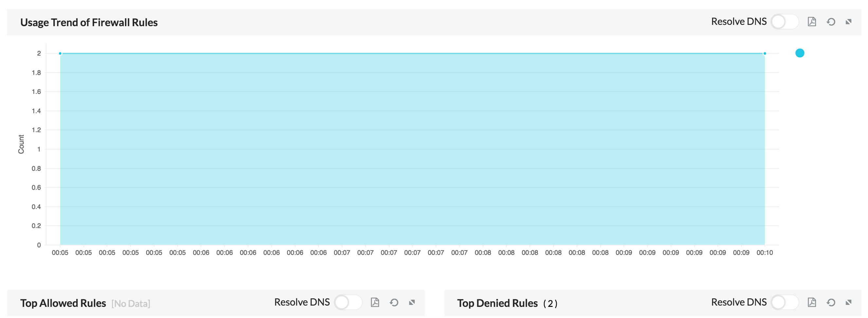868x318 pixels.
Task: Export Top Denied Rules report to PDF
Action: click(812, 302)
